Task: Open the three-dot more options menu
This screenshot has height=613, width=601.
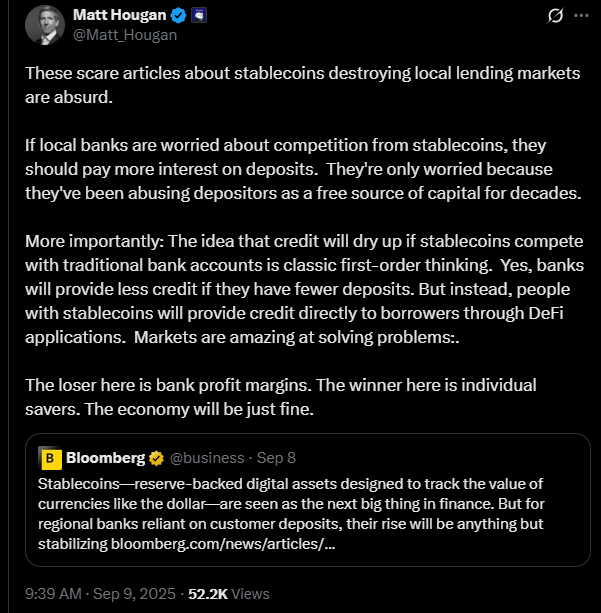Action: (581, 16)
